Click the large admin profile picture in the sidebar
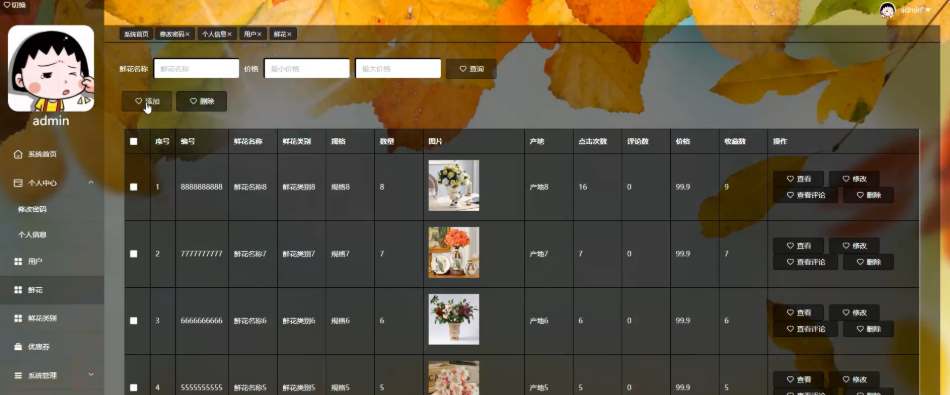950x395 pixels. pyautogui.click(x=51, y=68)
